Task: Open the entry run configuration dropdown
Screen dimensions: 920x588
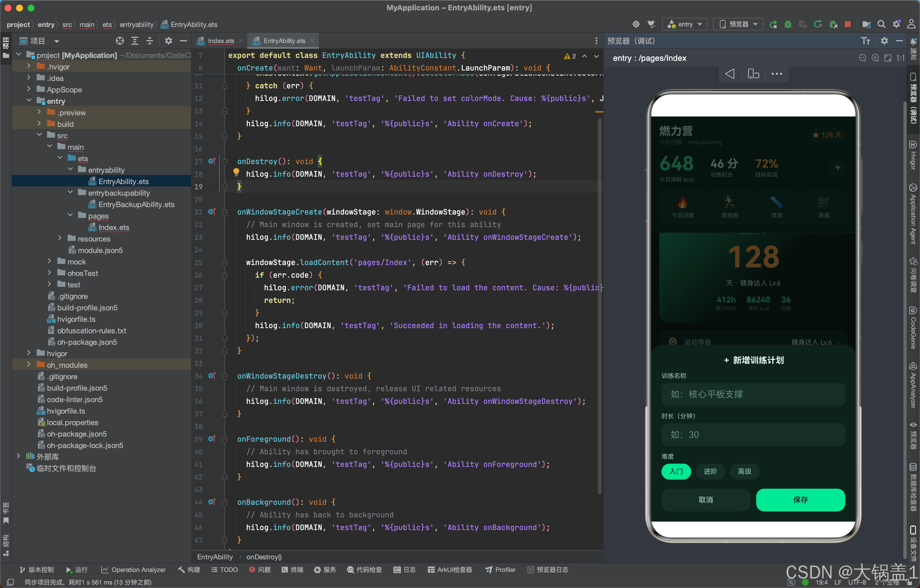Action: [x=685, y=24]
